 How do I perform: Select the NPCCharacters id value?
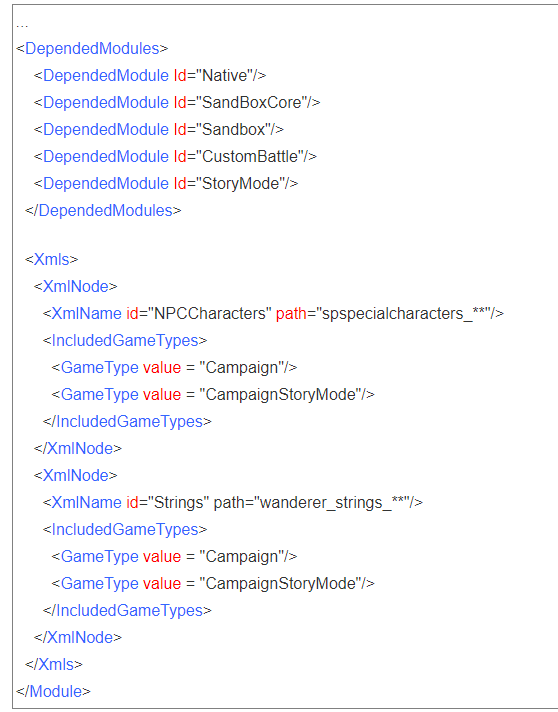tap(210, 313)
